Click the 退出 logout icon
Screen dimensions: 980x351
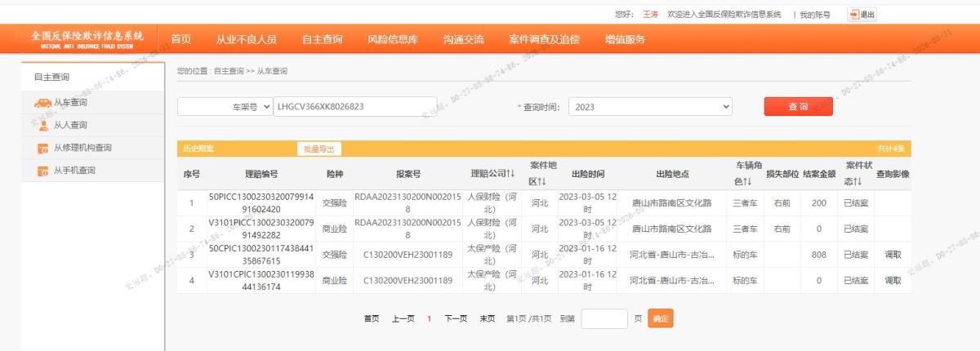pos(854,14)
